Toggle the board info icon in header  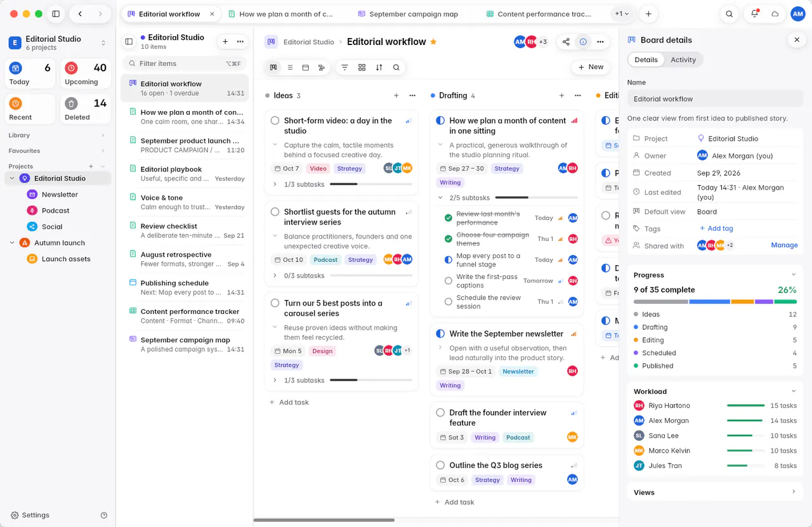pyautogui.click(x=583, y=42)
